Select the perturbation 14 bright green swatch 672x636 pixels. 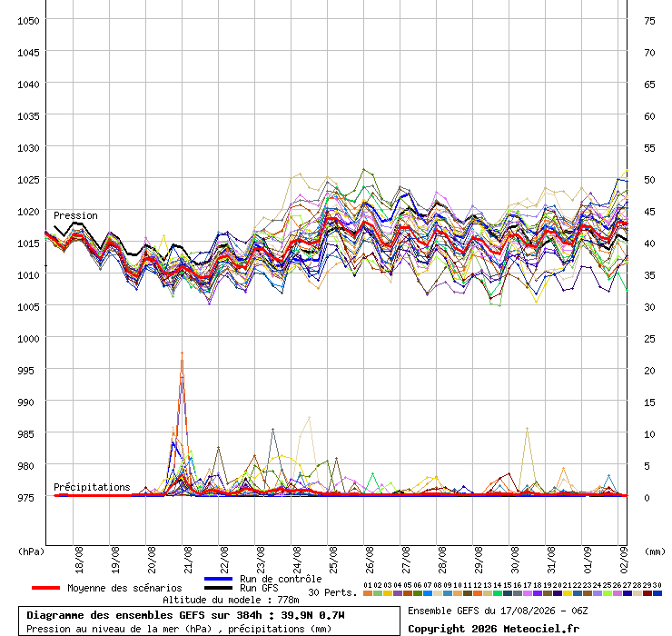498,593
